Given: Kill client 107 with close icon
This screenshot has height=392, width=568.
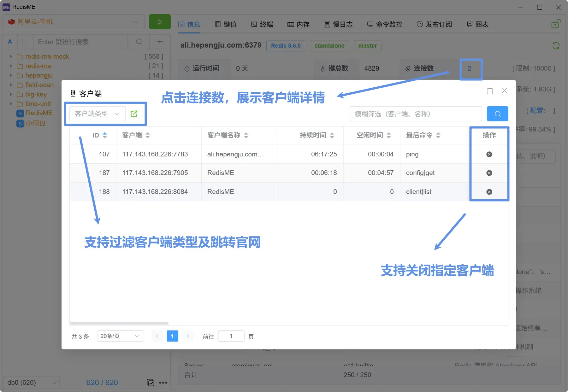Looking at the screenshot, I should click(x=489, y=154).
